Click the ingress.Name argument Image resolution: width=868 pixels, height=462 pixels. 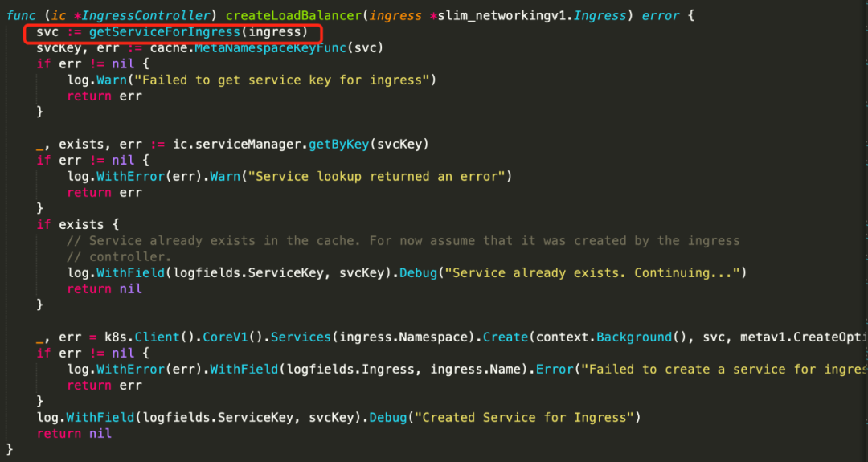pos(474,369)
